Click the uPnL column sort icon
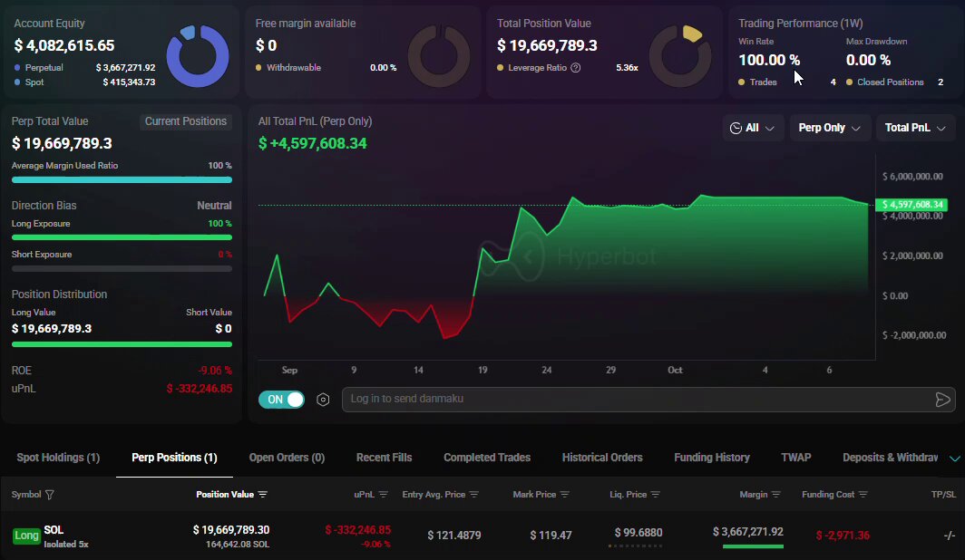 (384, 495)
